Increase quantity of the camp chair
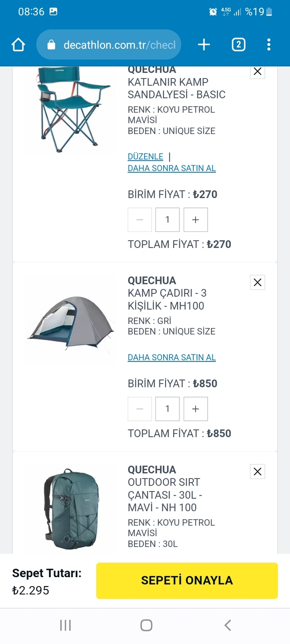The image size is (290, 644). point(195,220)
